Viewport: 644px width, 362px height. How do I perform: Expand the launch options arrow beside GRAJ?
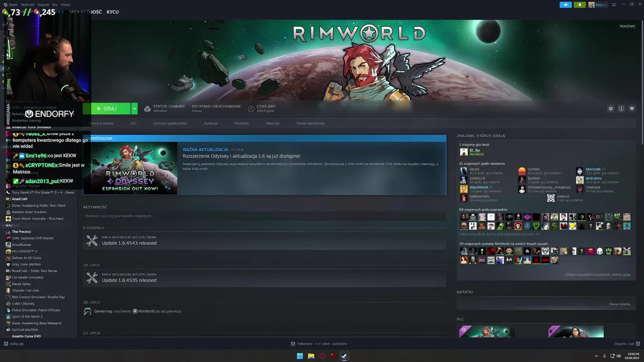click(x=134, y=109)
